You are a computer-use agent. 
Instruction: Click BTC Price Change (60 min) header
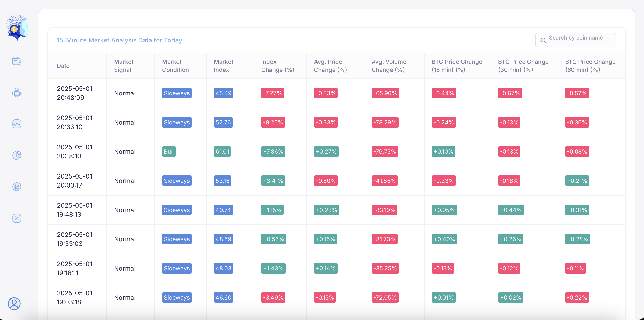[590, 66]
